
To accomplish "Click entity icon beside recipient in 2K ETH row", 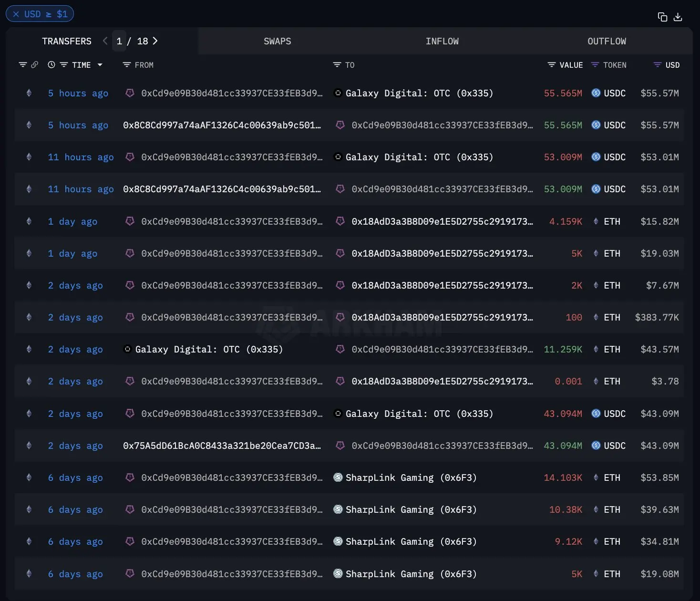I will 340,285.
